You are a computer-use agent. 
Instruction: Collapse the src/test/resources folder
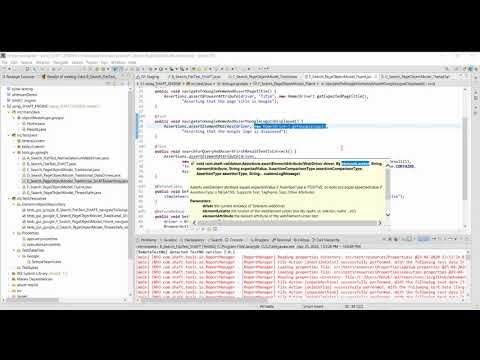point(9,198)
